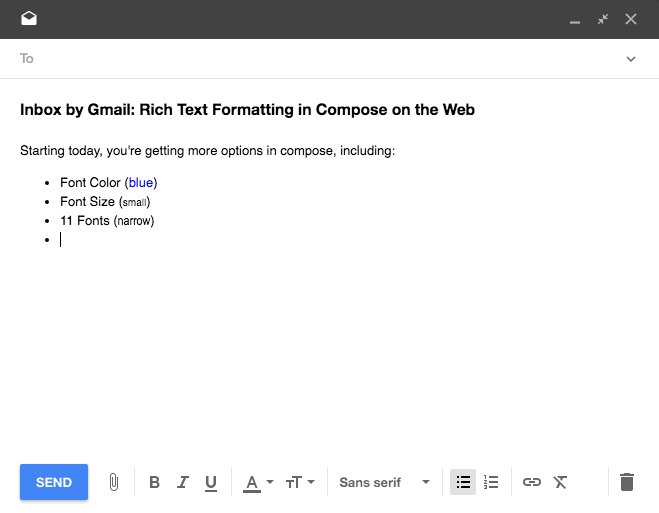This screenshot has height=513, width=659.
Task: Expand the Sans serif font dropdown
Action: point(385,482)
